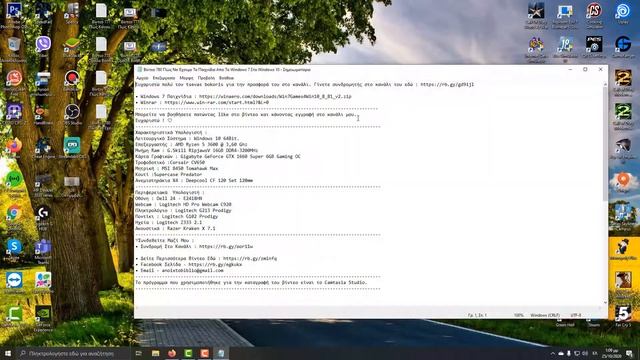Click the Windows Start button
The image size is (640, 360).
point(7,353)
